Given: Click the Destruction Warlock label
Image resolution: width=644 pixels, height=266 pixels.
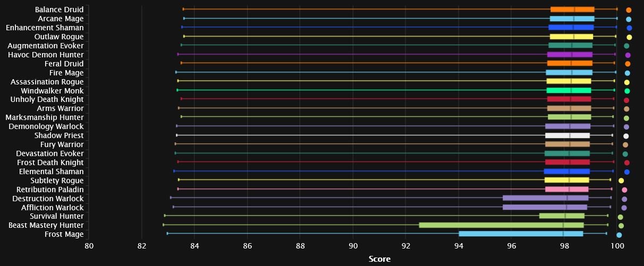Looking at the screenshot, I should click(48, 199).
